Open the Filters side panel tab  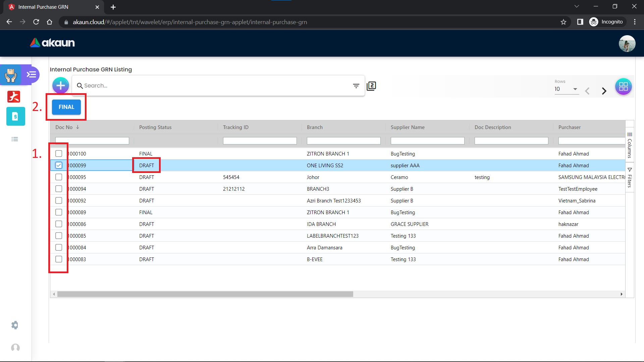tap(630, 178)
